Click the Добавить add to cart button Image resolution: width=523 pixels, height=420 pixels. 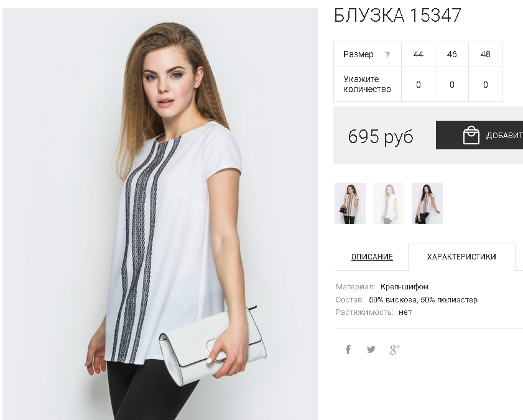(x=479, y=135)
